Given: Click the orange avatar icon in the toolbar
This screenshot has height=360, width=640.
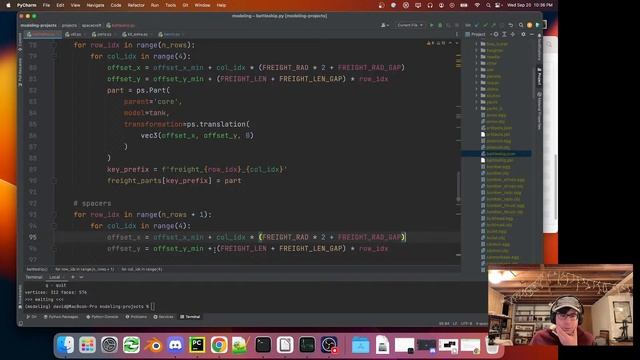Looking at the screenshot, I should [x=529, y=25].
